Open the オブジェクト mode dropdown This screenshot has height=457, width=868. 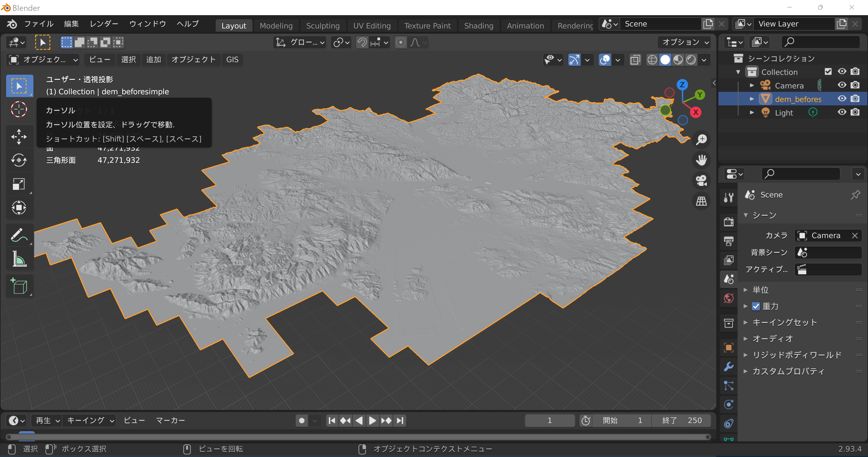pos(43,60)
